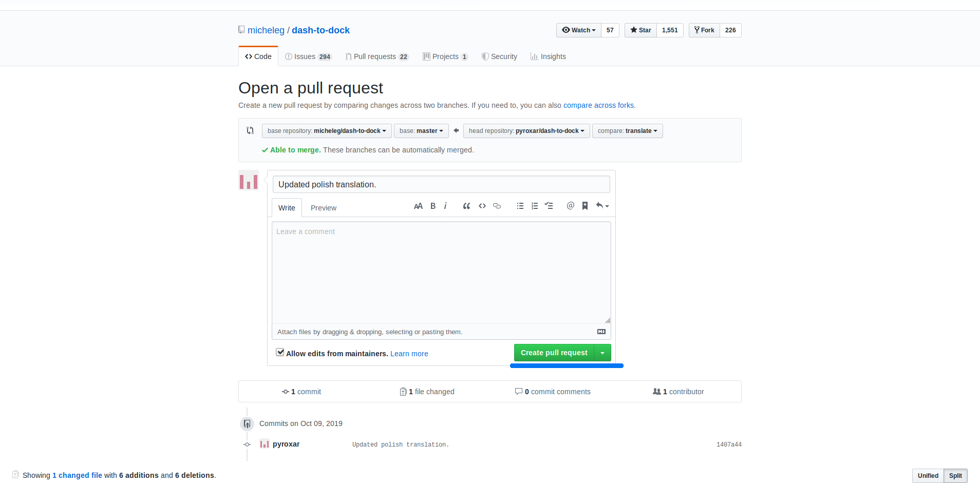Image resolution: width=980 pixels, height=483 pixels.
Task: Click the 1 changed file link
Action: [x=77, y=475]
